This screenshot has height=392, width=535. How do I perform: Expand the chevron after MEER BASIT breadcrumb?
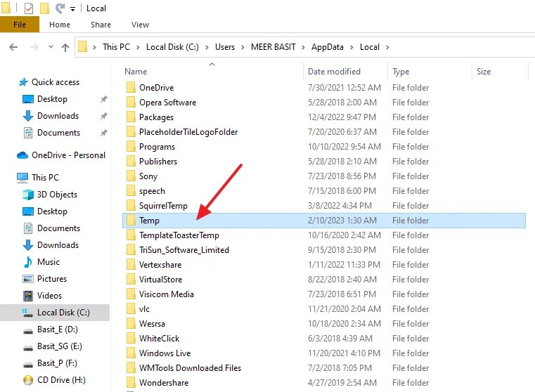tap(303, 47)
